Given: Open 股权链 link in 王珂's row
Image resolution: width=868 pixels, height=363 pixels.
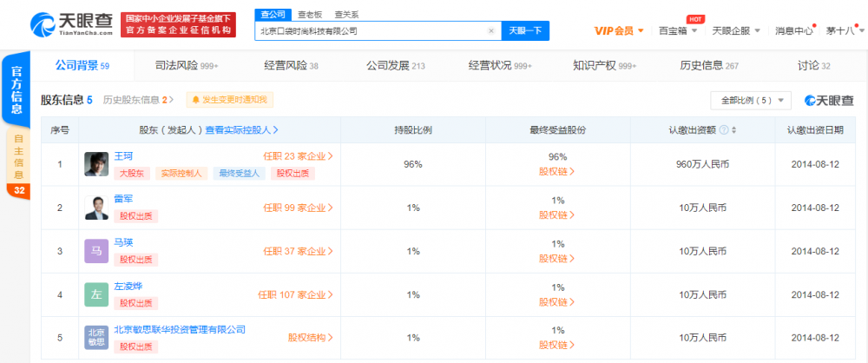Looking at the screenshot, I should [557, 172].
